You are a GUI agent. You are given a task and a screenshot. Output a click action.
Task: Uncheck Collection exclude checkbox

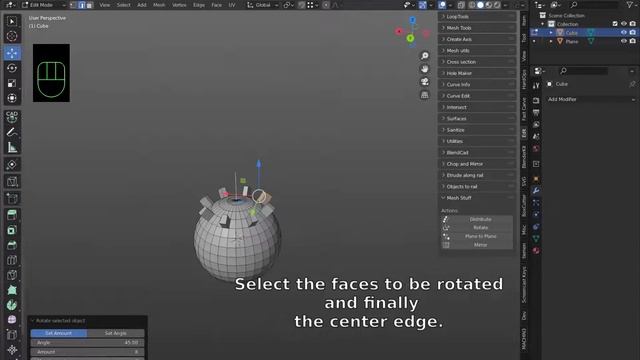615,24
